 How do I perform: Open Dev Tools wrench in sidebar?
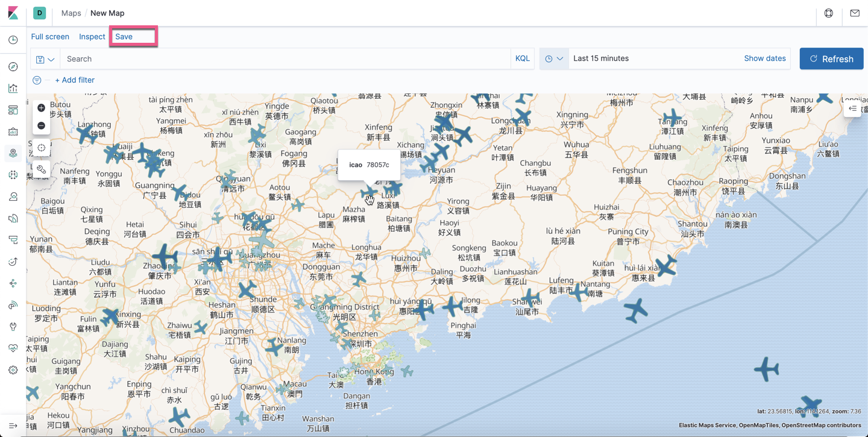pos(13,327)
